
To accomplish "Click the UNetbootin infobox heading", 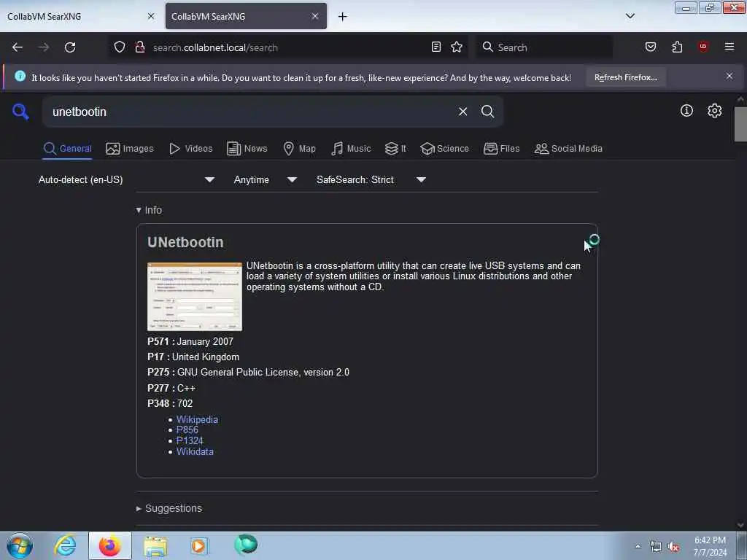I will coord(185,242).
